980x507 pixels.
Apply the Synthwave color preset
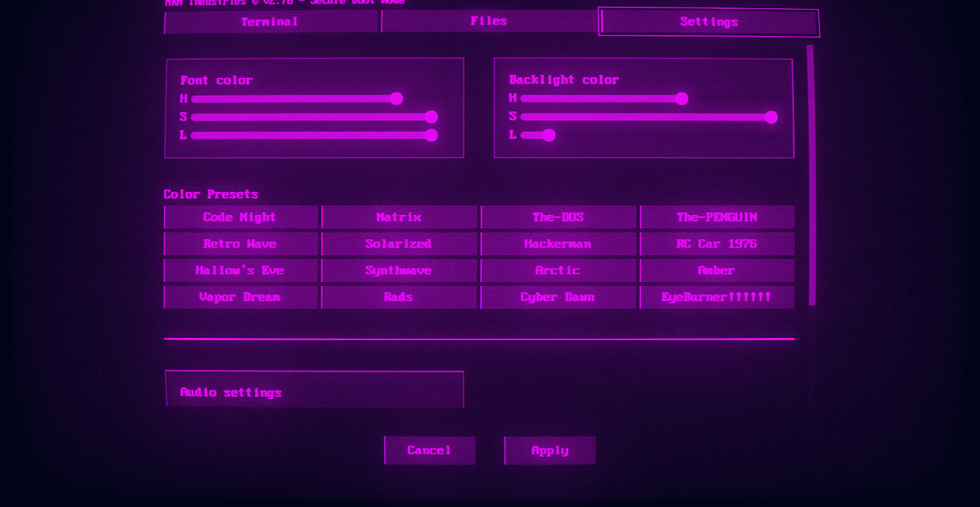coord(399,270)
